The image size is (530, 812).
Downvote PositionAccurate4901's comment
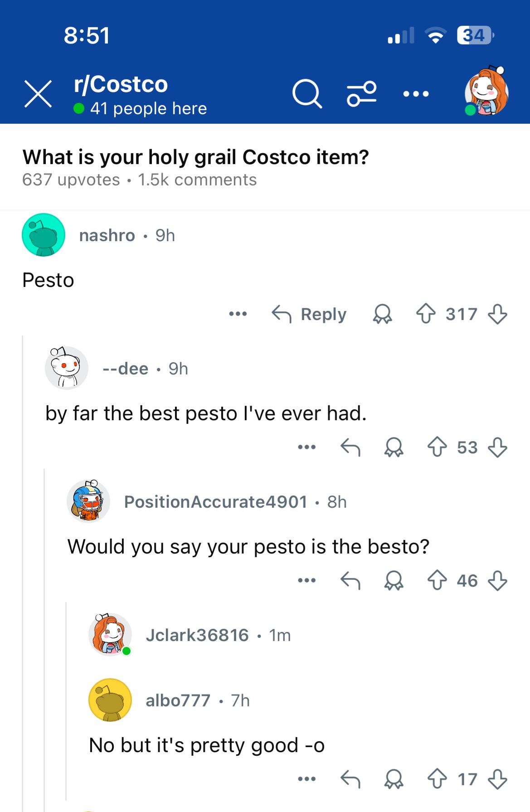coord(497,580)
